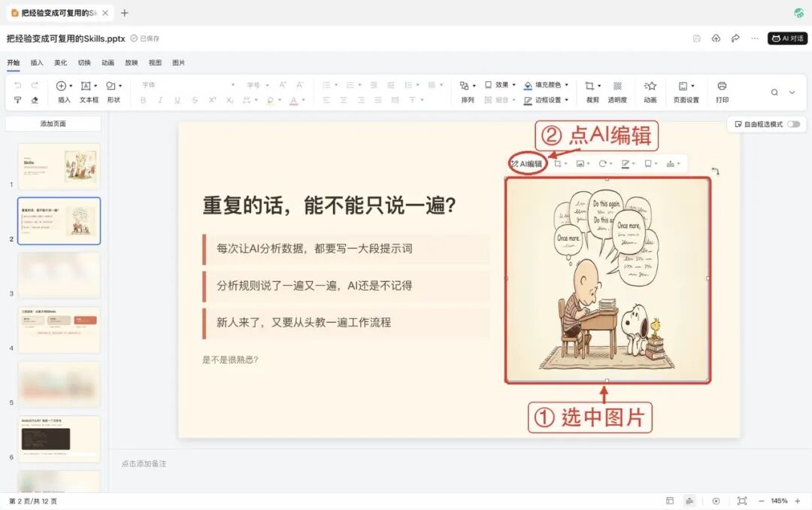This screenshot has width=812, height=510.
Task: Toggle the 自由框选模式 switch
Action: [x=793, y=124]
